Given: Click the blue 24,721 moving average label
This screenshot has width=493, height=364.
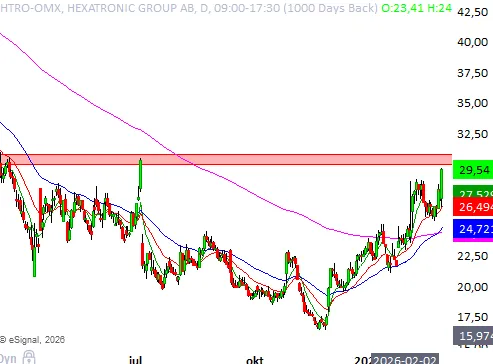Looking at the screenshot, I should click(x=473, y=229).
